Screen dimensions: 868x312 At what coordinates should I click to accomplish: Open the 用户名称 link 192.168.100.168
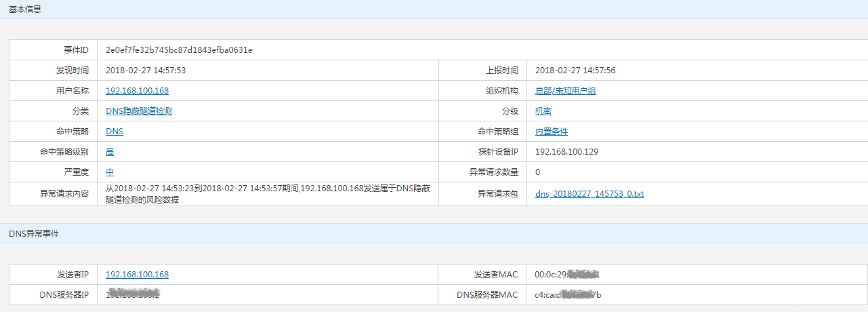(x=137, y=91)
